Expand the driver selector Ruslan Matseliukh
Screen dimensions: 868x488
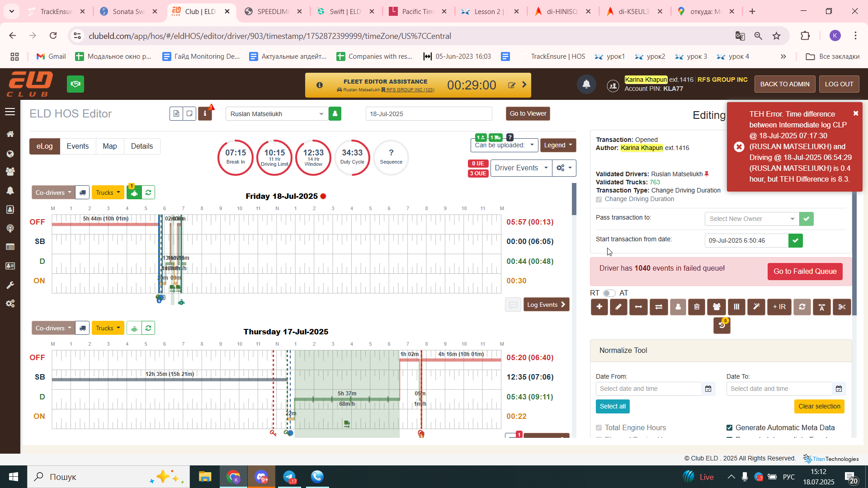click(277, 114)
